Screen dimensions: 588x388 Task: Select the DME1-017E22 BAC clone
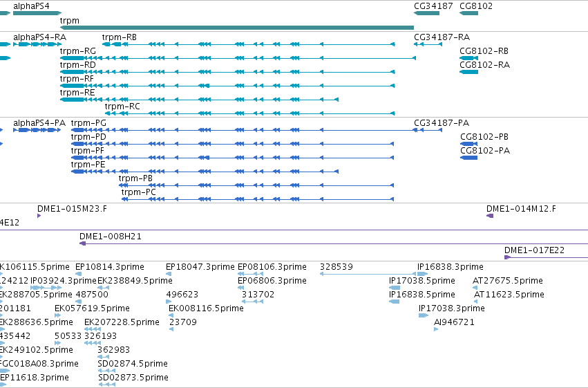[534, 250]
